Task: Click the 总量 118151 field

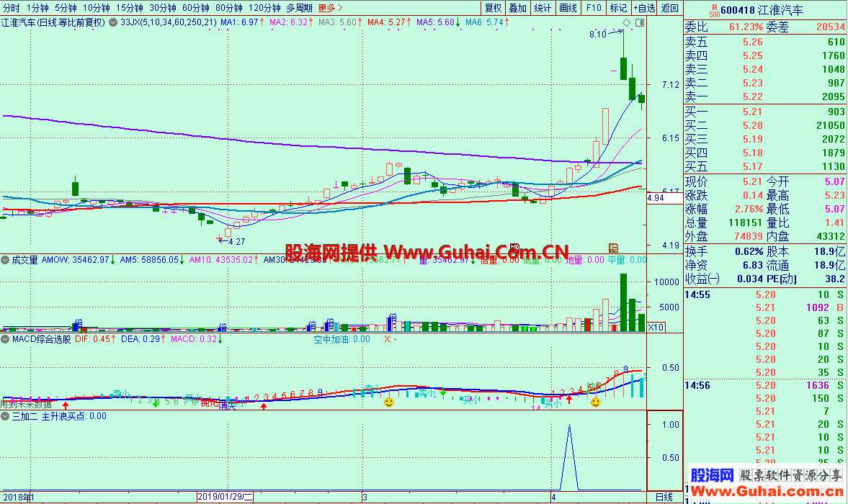Action: pos(723,222)
